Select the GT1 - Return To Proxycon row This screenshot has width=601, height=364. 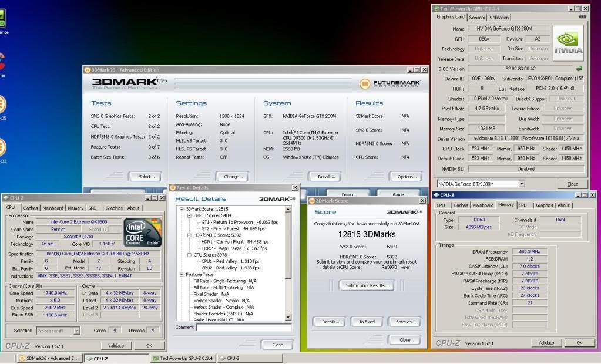pos(240,222)
